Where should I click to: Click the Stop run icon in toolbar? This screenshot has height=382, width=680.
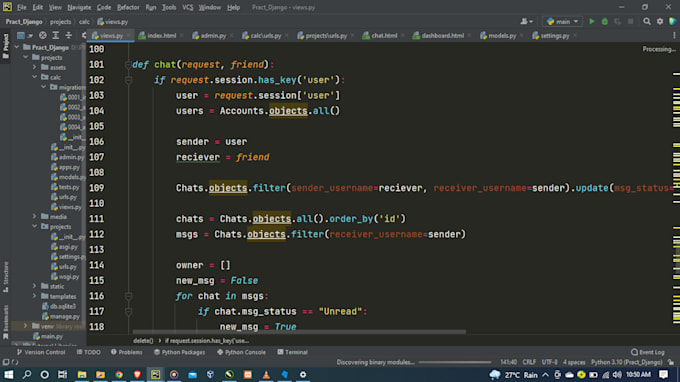tap(631, 21)
